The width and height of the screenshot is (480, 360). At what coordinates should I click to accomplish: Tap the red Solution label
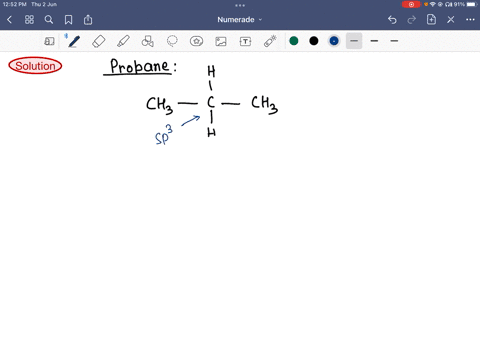[35, 66]
